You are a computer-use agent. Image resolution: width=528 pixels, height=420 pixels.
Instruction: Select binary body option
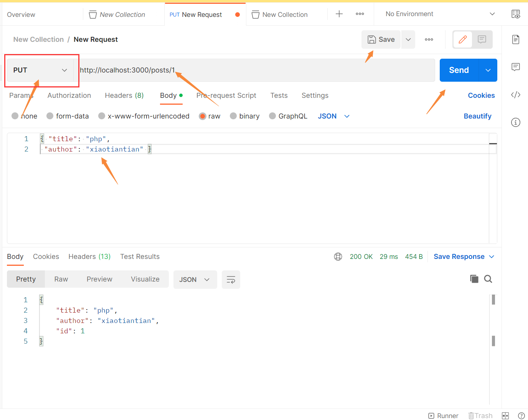pos(233,116)
